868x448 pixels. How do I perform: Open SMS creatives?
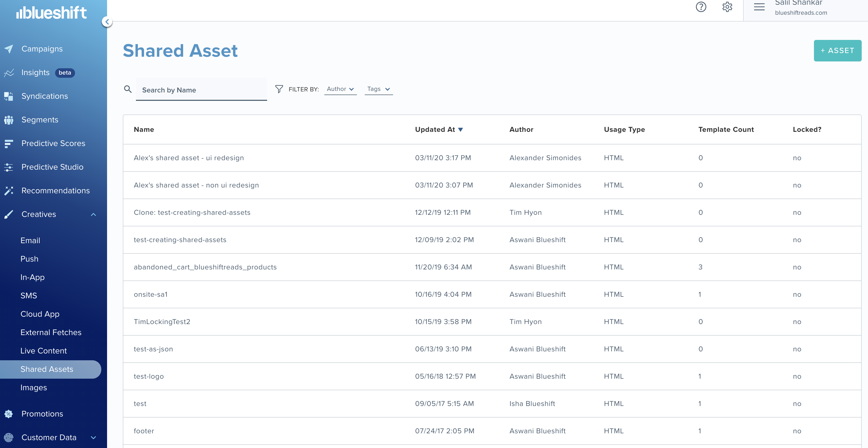click(29, 296)
